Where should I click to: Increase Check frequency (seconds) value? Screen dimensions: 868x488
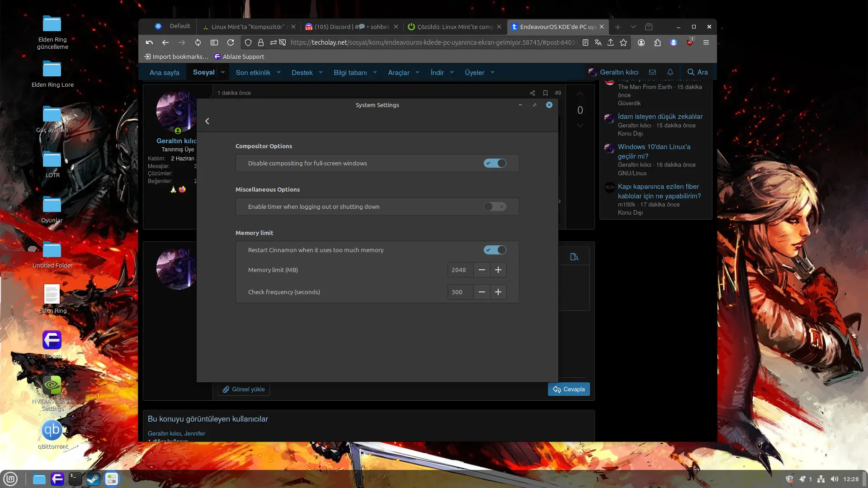coord(498,292)
